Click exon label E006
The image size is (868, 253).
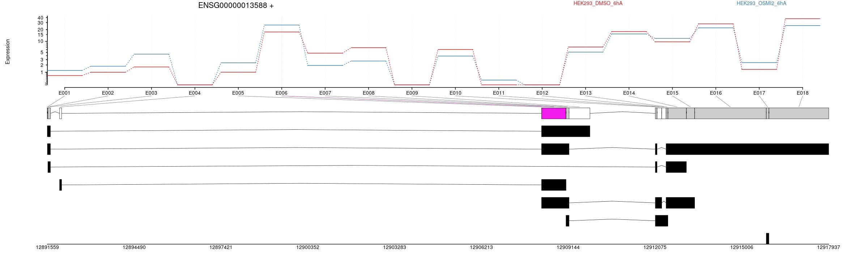[x=281, y=93]
